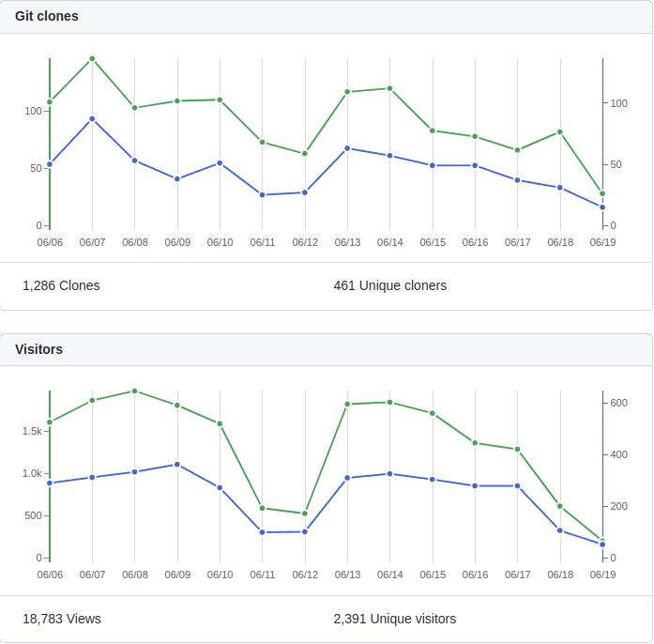Click the 1.5k axis label in Visitors chart
The width and height of the screenshot is (654, 644).
pos(32,431)
